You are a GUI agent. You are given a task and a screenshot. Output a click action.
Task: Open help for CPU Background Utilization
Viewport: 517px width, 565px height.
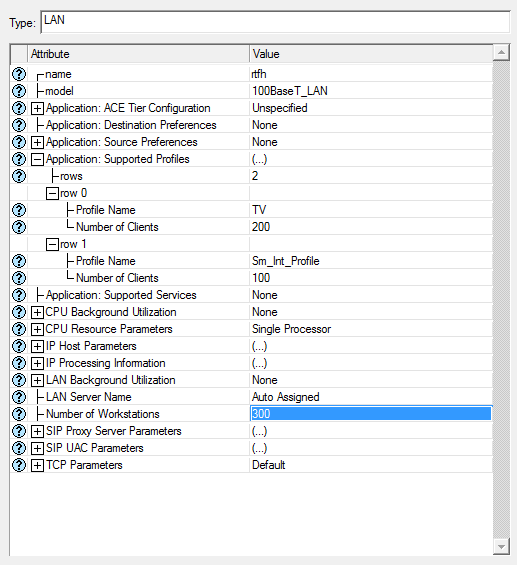pos(19,312)
